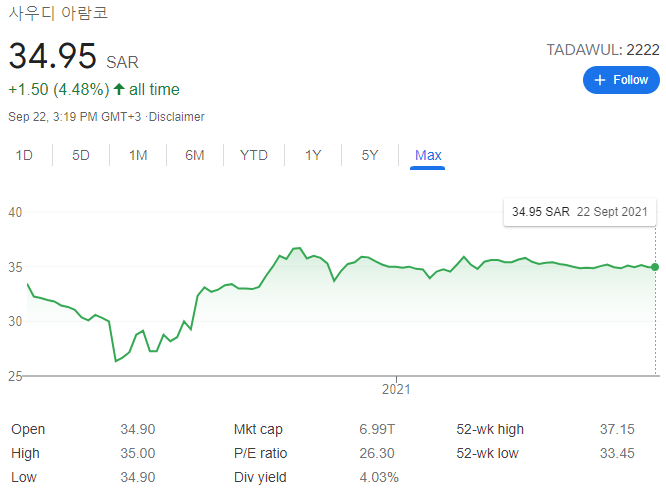Click the P/E ratio value 26.30
The width and height of the screenshot is (666, 498).
(x=377, y=453)
